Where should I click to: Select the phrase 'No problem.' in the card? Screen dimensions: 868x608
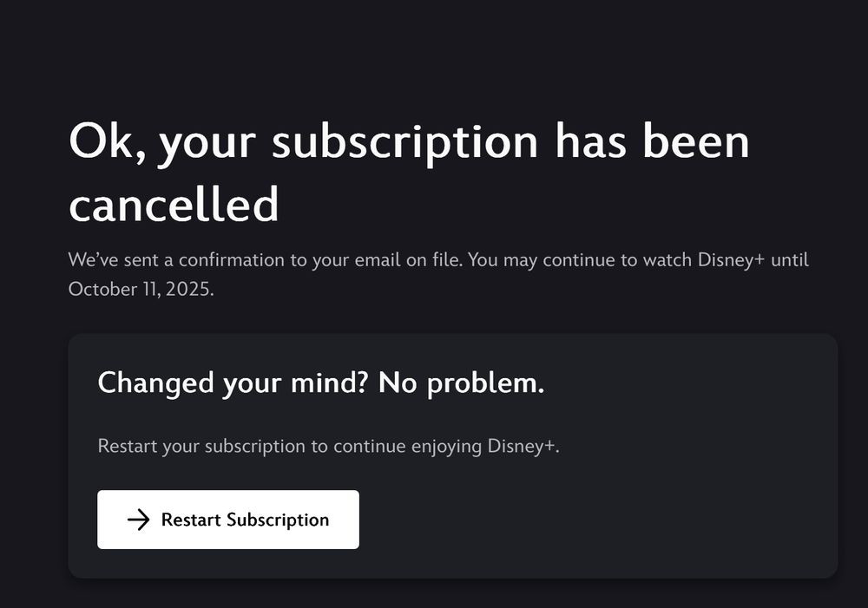pyautogui.click(x=463, y=382)
